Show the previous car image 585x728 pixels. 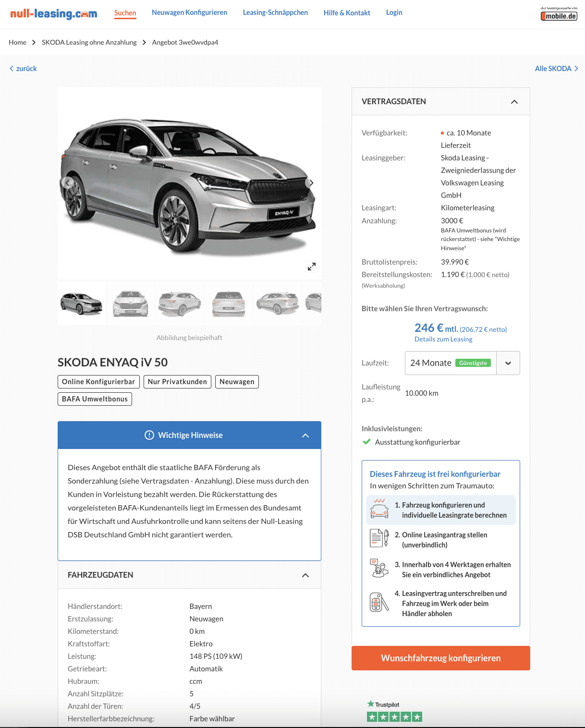68,182
